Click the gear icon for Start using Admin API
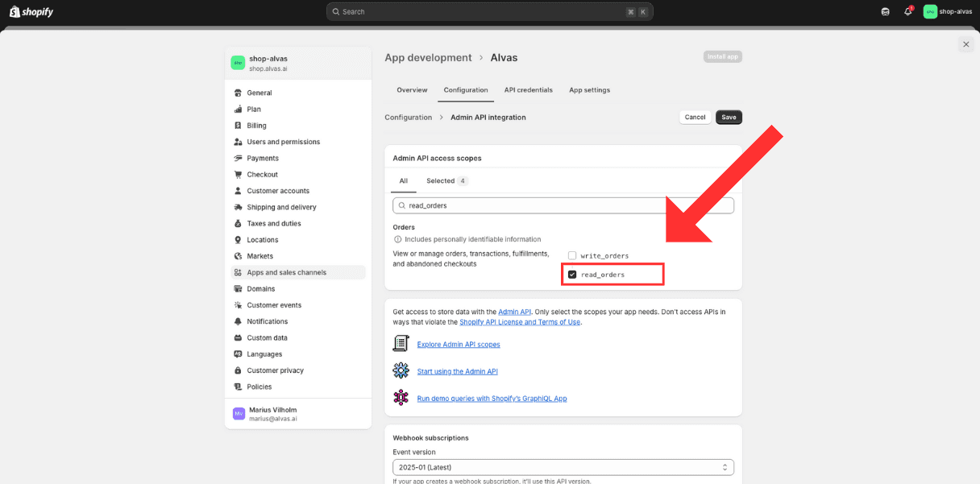The image size is (980, 484). (x=401, y=370)
